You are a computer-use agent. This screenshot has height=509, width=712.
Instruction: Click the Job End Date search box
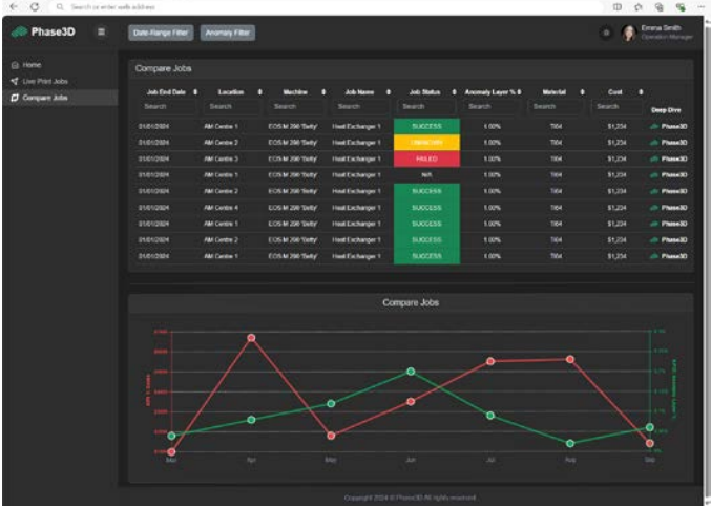click(168, 106)
